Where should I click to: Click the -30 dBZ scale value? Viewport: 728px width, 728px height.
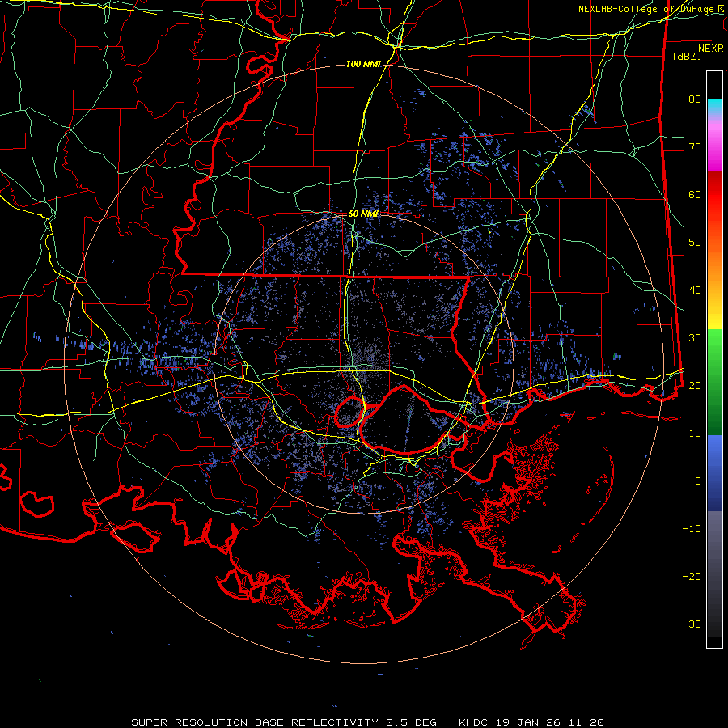pos(692,624)
